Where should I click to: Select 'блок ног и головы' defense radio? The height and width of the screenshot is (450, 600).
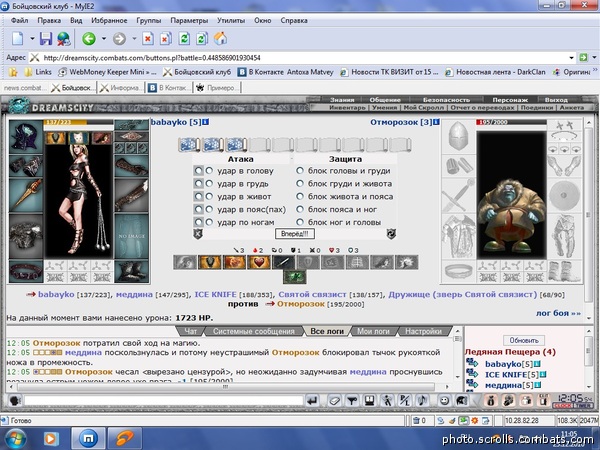click(x=300, y=222)
